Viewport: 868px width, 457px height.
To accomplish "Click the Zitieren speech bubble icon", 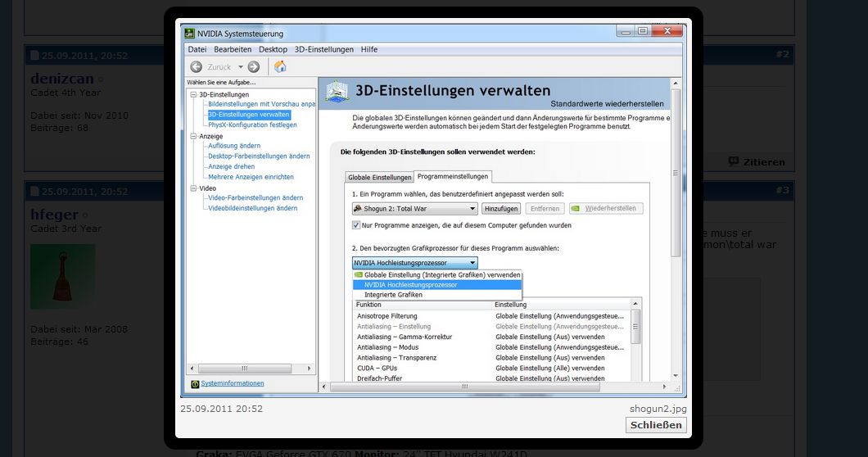I will tap(733, 162).
